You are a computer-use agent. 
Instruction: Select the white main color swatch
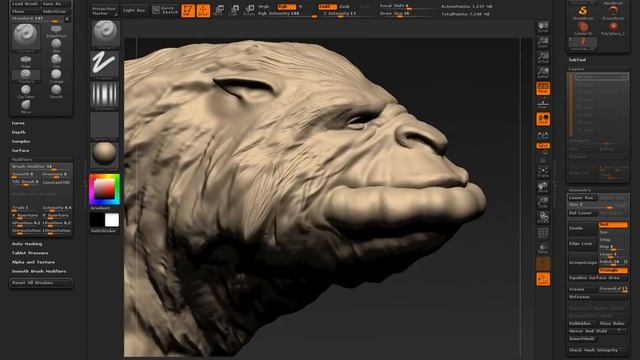(x=112, y=220)
